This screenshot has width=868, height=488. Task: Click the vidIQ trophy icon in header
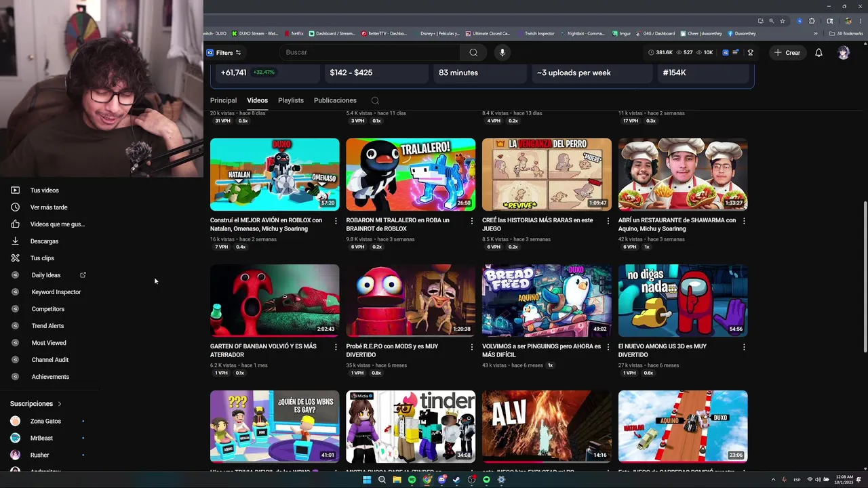click(751, 52)
